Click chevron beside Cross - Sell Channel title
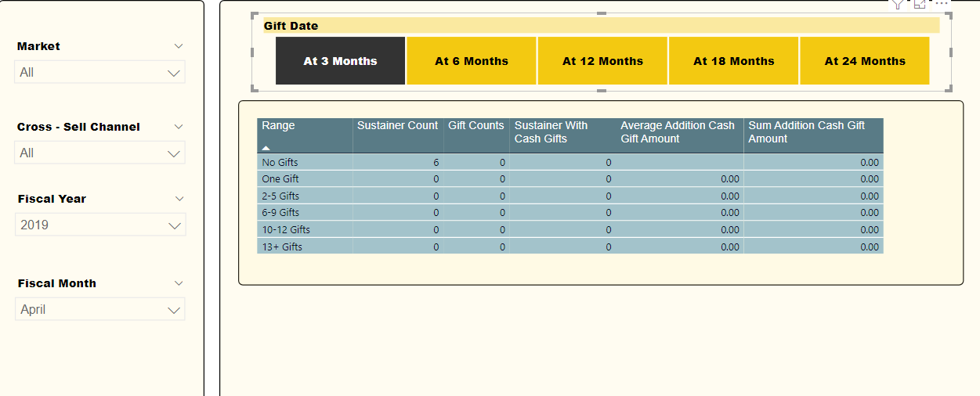The image size is (980, 396). tap(179, 127)
